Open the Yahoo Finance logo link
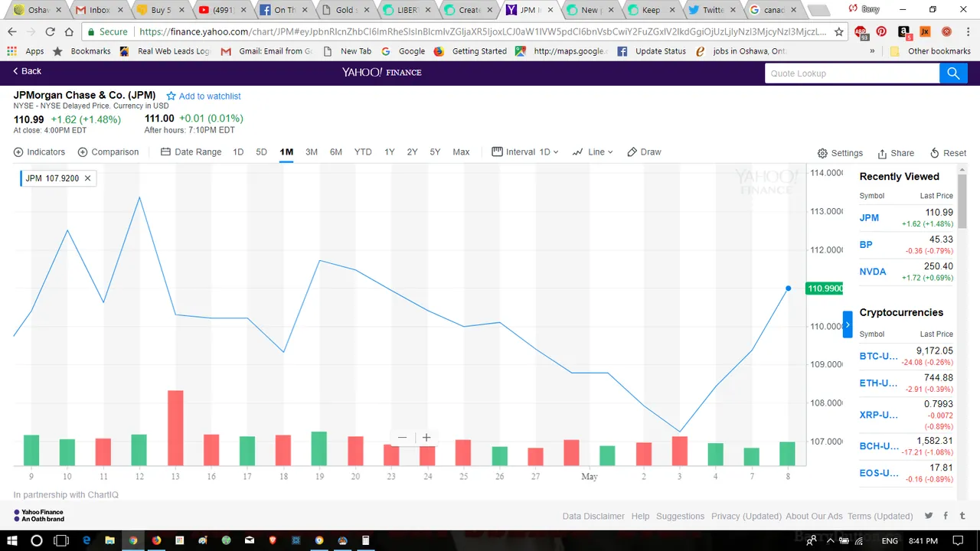 pos(381,72)
